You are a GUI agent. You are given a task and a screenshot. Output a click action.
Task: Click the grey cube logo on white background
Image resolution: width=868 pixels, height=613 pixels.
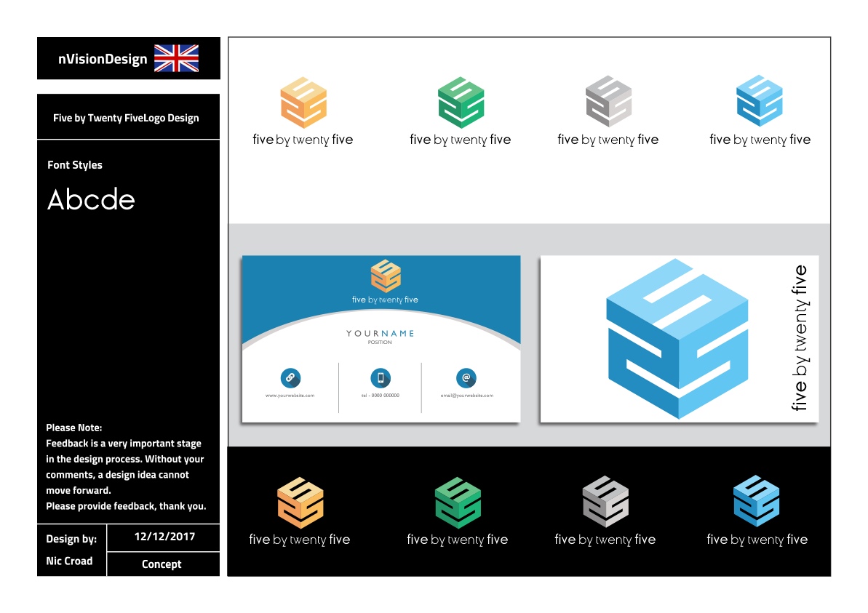(x=608, y=101)
